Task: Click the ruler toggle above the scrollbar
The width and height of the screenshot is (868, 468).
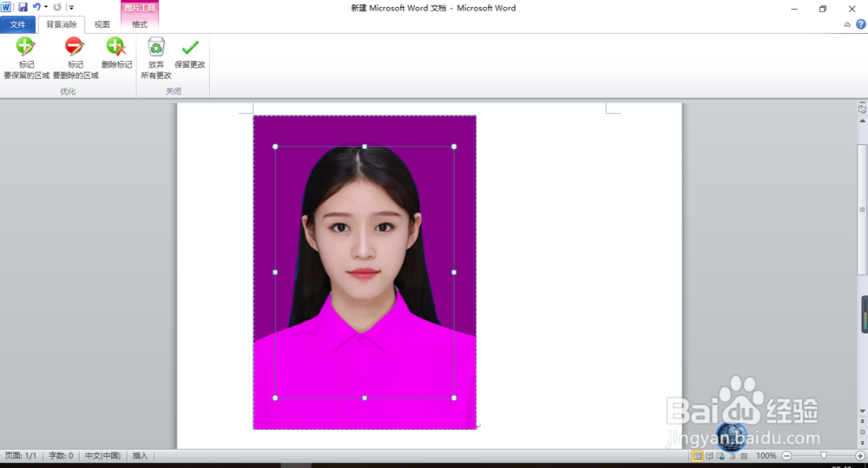Action: (862, 109)
